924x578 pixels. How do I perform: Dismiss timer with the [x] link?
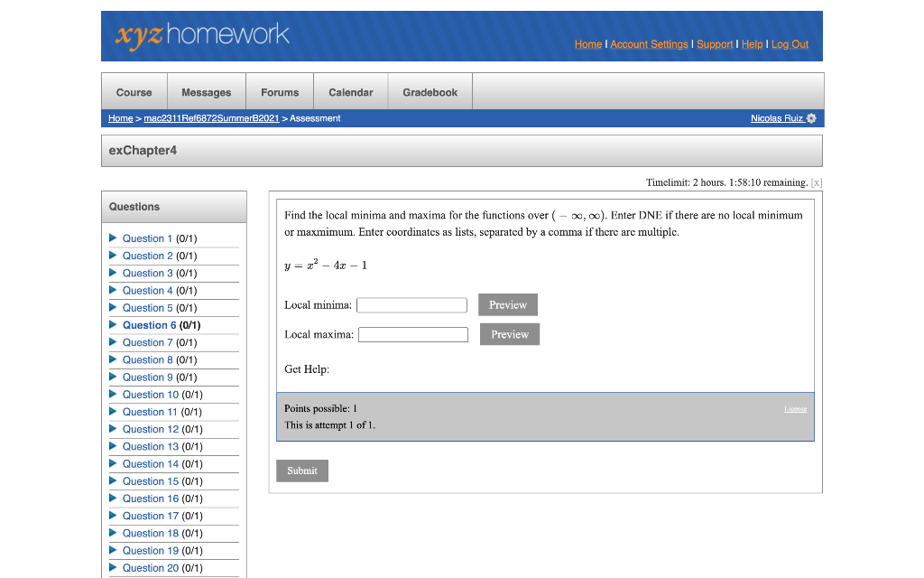click(816, 182)
